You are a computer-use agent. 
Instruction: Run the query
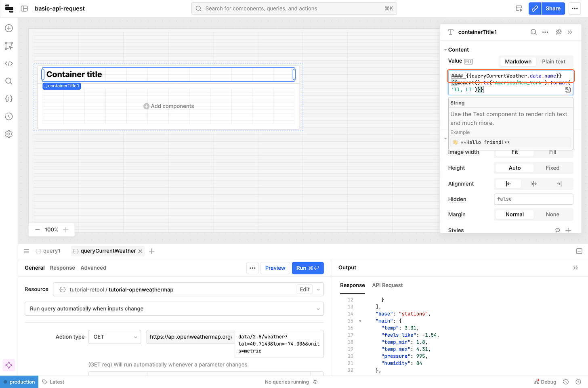click(308, 268)
